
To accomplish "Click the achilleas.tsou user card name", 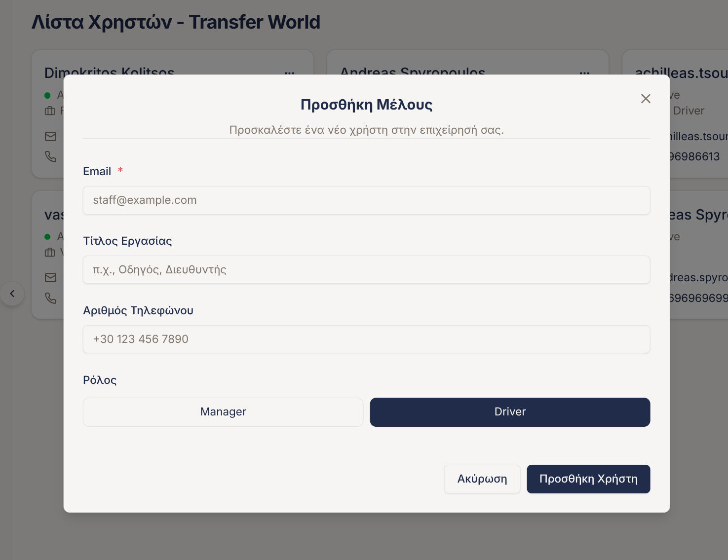I will [681, 73].
